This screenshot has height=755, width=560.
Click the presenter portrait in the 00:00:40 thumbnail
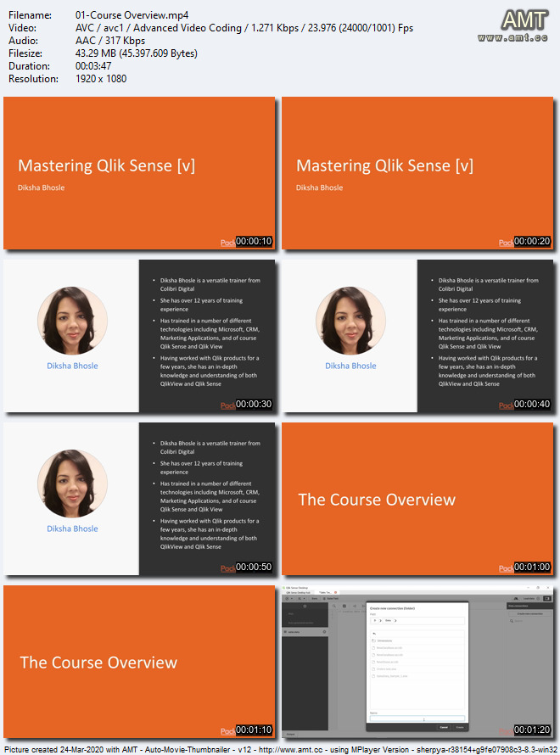[x=350, y=322]
